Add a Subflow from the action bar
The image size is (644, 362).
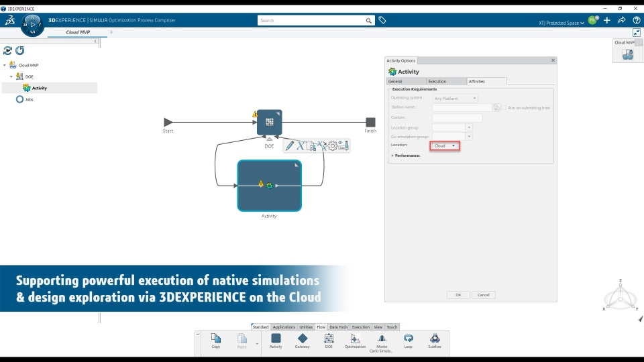[x=435, y=341]
